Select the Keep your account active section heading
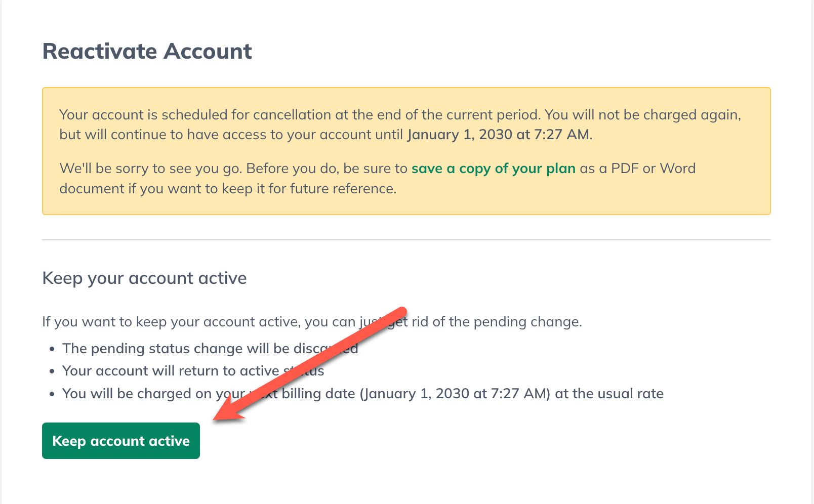Image resolution: width=814 pixels, height=504 pixels. pyautogui.click(x=144, y=278)
